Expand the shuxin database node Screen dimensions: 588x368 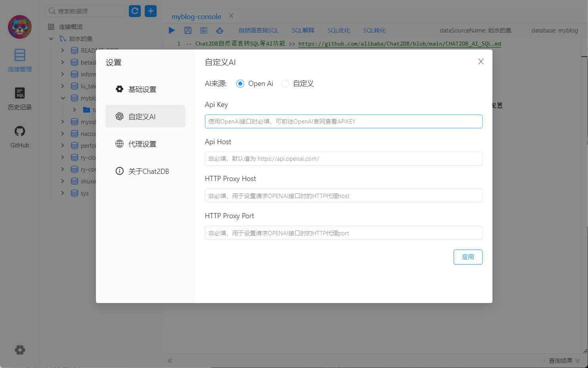tap(63, 181)
